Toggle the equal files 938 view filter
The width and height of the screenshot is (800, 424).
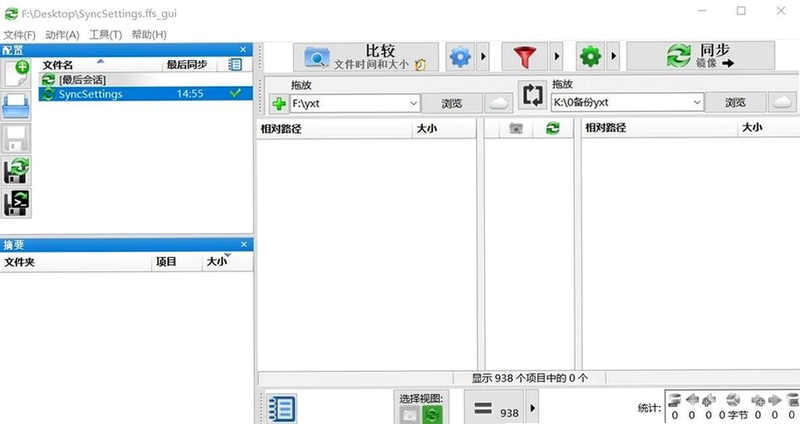pos(494,407)
